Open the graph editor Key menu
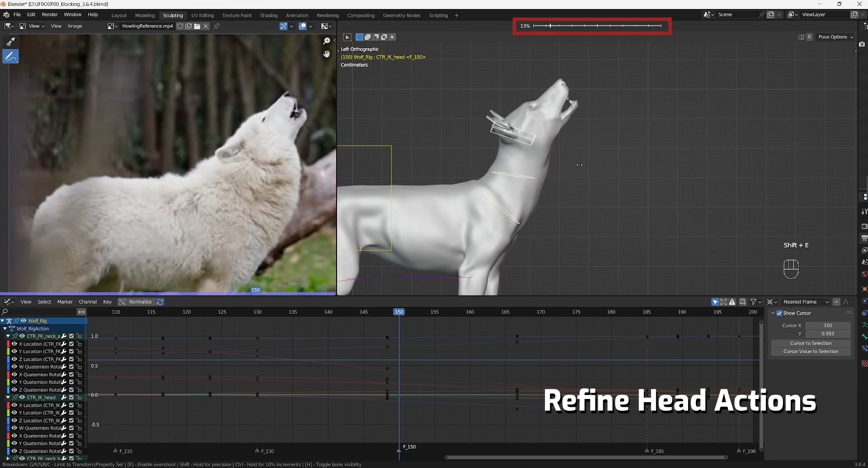Image resolution: width=868 pixels, height=468 pixels. (x=107, y=302)
